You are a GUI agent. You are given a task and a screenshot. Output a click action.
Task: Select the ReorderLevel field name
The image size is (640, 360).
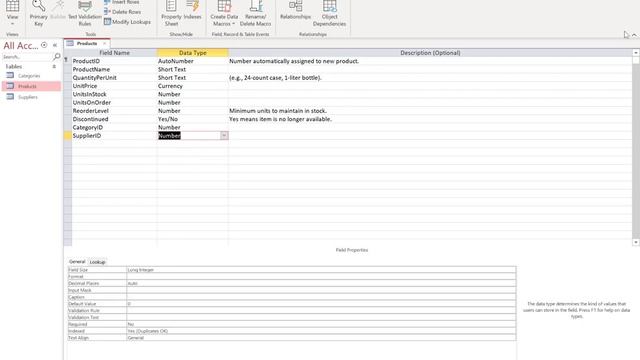90,111
